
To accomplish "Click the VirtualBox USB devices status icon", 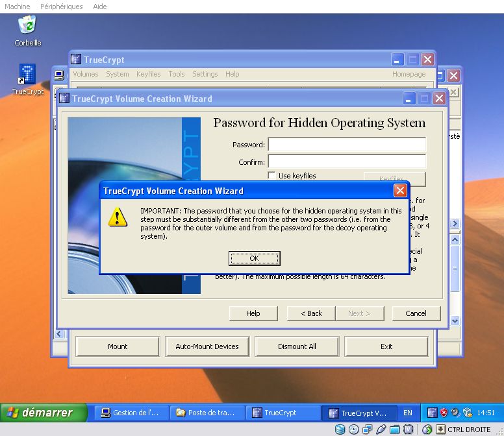I will (x=381, y=430).
